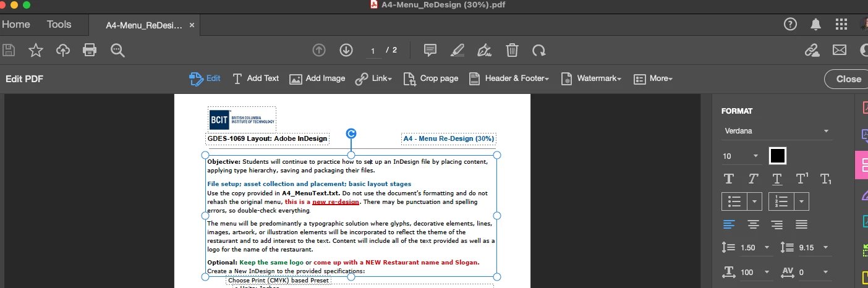Click the text box rotation handle
This screenshot has width=868, height=288.
(351, 133)
